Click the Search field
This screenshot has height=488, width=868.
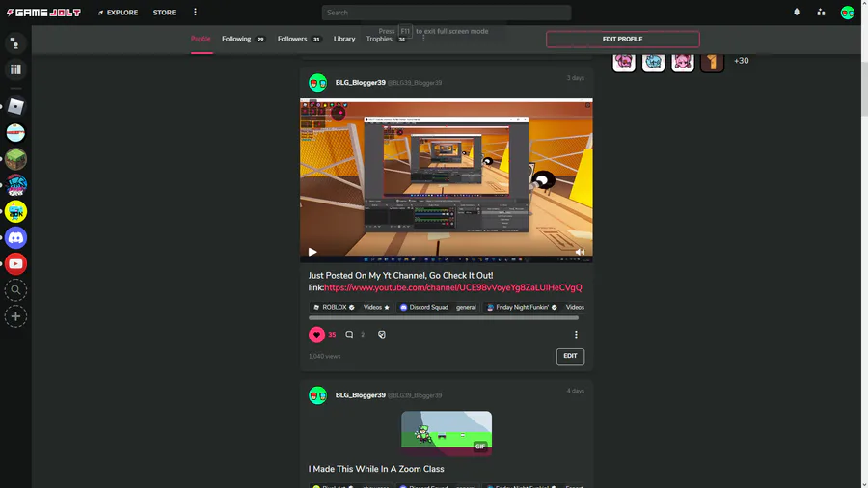tap(447, 13)
